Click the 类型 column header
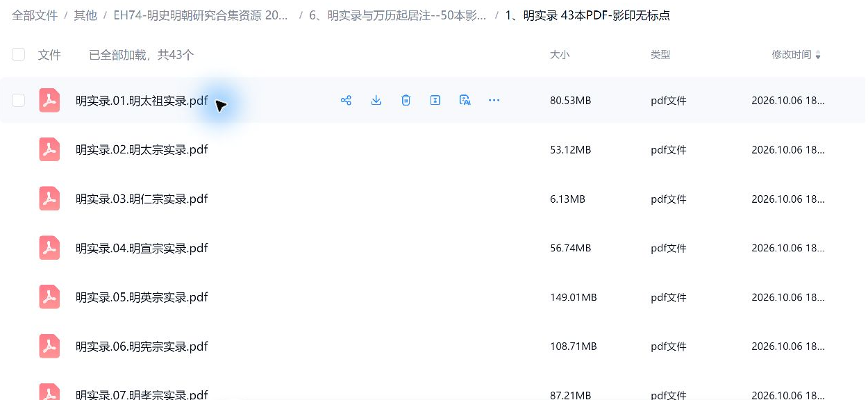 click(x=660, y=55)
